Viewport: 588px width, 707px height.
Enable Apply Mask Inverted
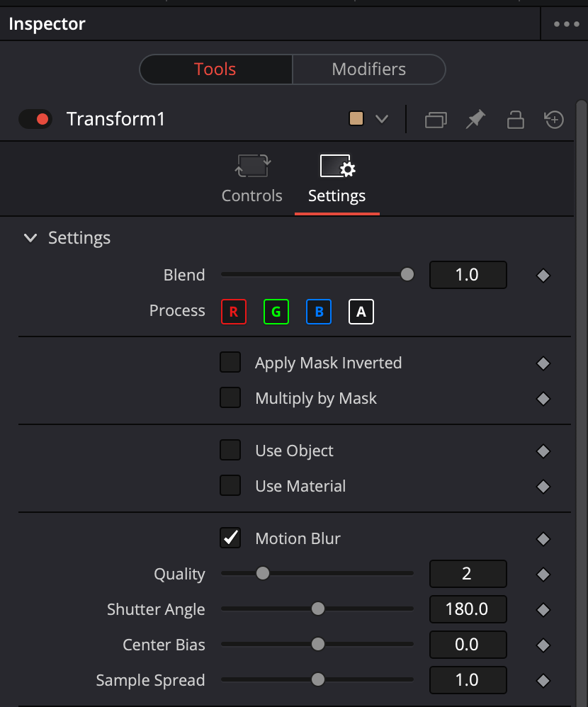230,362
